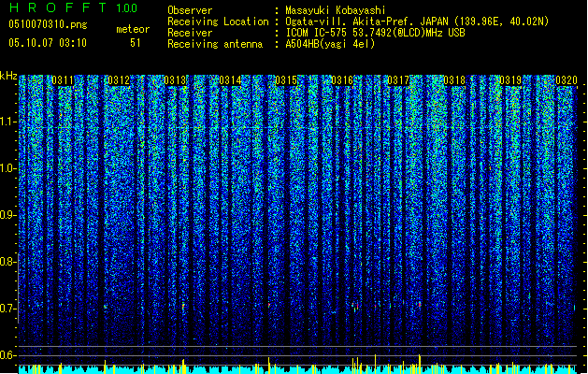Click the 'meteor' label

point(133,29)
